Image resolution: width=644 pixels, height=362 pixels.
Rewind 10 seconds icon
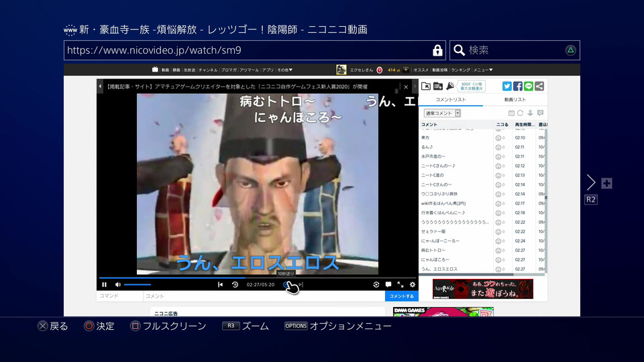point(235,284)
